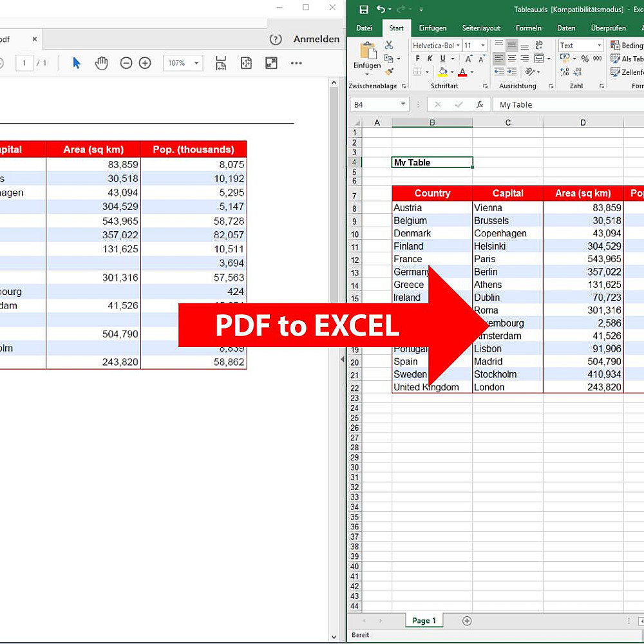Click the Increase Decimal icon
Viewport: 644px width, 644px height.
pyautogui.click(x=565, y=72)
